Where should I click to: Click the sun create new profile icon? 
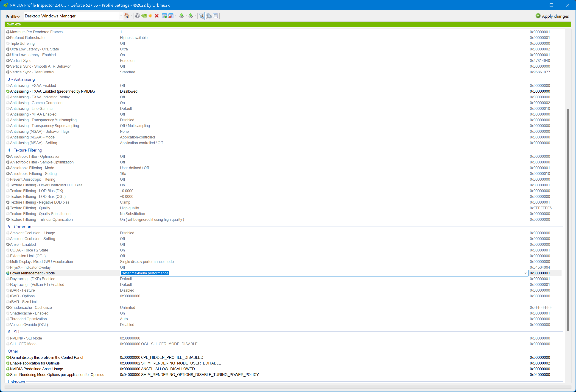click(150, 16)
